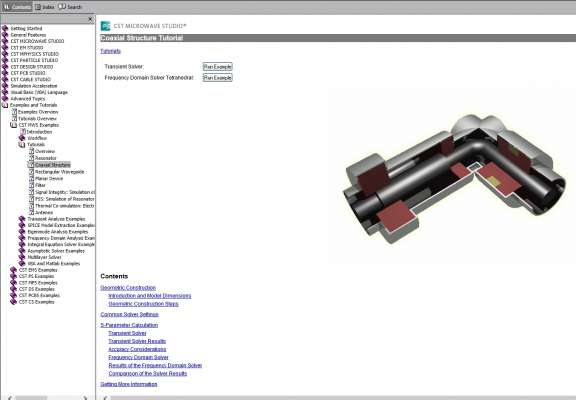Viewport: 576px width, 400px height.
Task: Click the book icon for CST DESIGN STUDIO
Action: pyautogui.click(x=5, y=67)
